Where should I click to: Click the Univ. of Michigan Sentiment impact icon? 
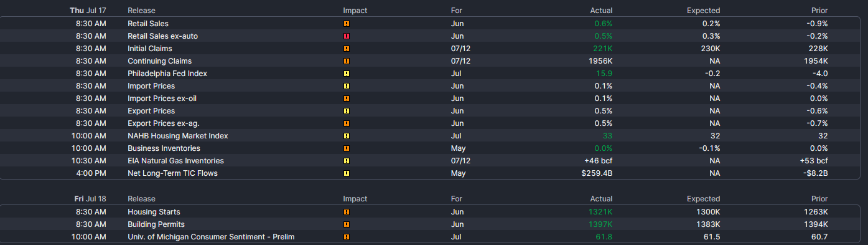[347, 237]
